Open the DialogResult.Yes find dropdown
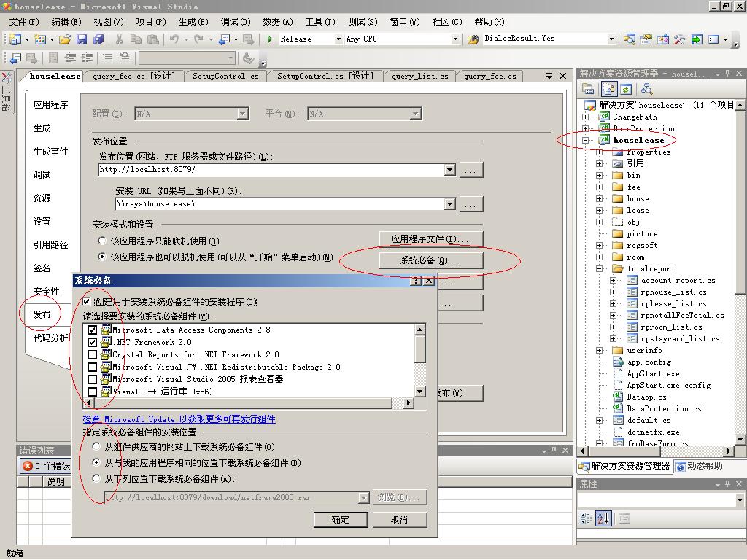The image size is (747, 560). pyautogui.click(x=611, y=39)
